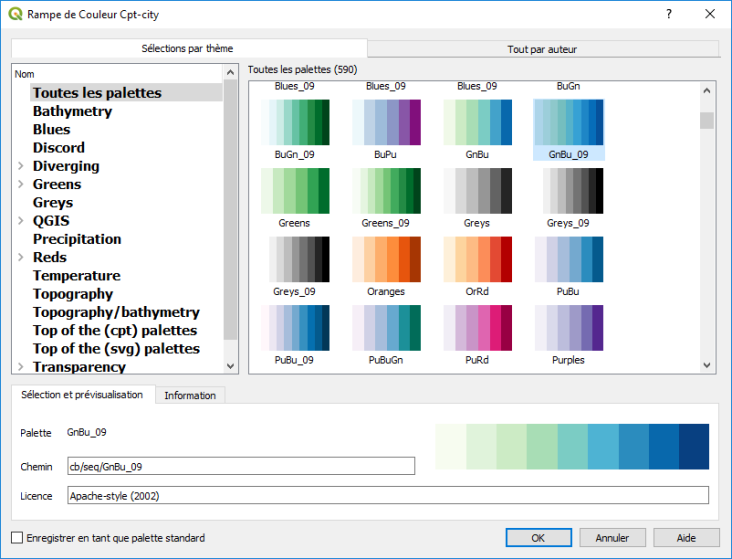Open the Information tab
The width and height of the screenshot is (732, 559).
tap(190, 396)
